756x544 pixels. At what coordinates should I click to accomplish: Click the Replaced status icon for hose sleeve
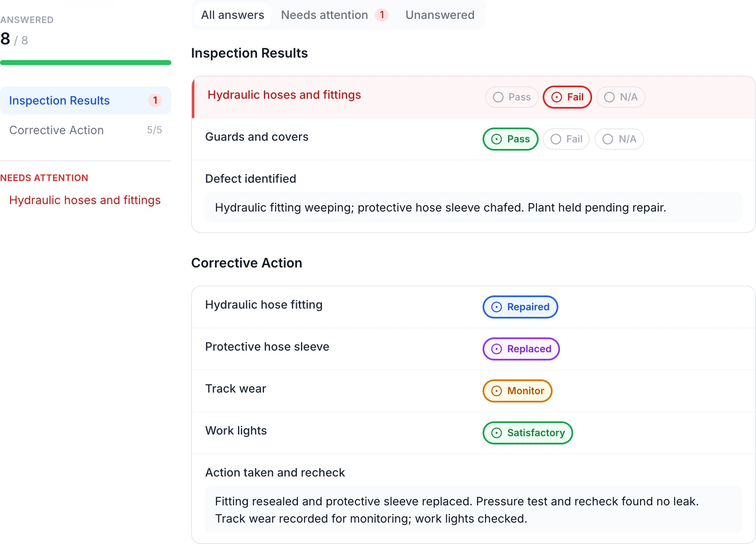[497, 349]
